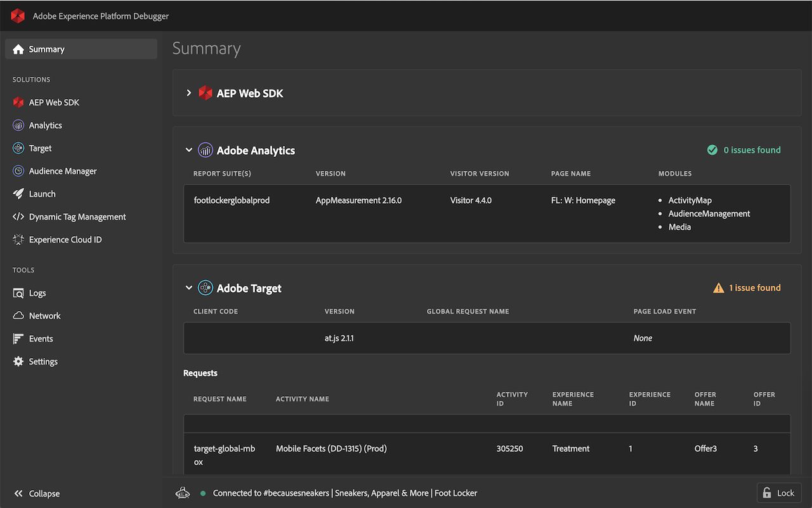Image resolution: width=812 pixels, height=508 pixels.
Task: Collapse the Adobe Target section
Action: click(x=188, y=288)
